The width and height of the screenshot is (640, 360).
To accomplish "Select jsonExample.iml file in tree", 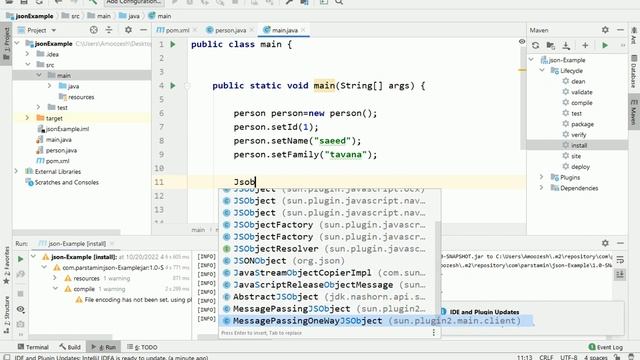I will (67, 129).
